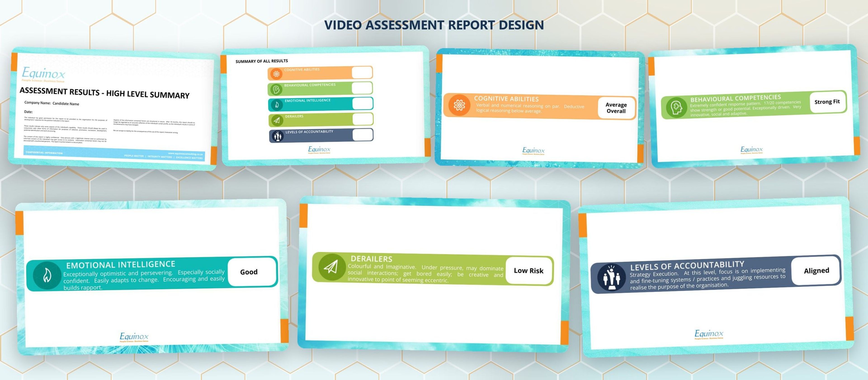Click the large Derailers heading text
The image size is (868, 380).
tap(371, 259)
